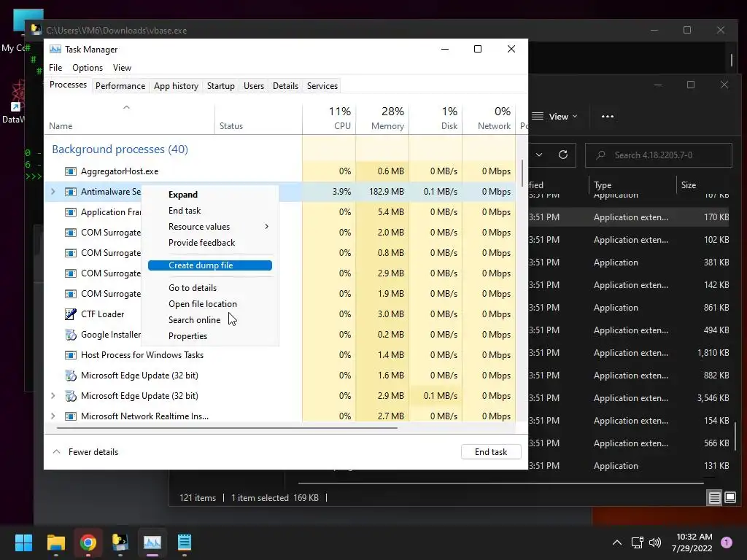
Task: Switch to the Services tab
Action: tap(322, 86)
